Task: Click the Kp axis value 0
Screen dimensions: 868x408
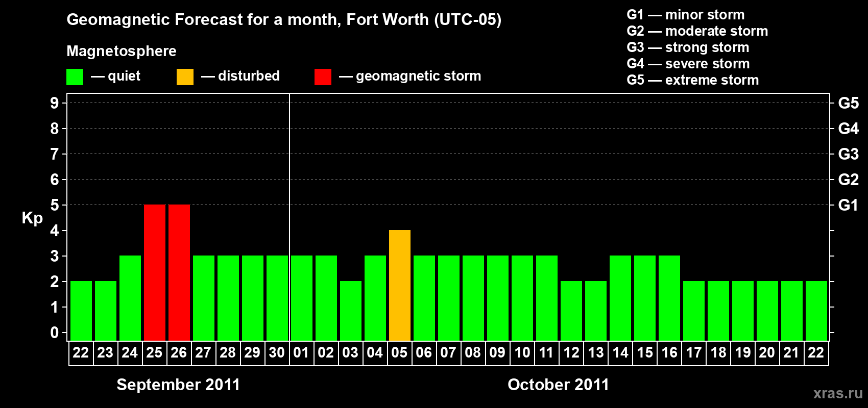Action: point(55,333)
